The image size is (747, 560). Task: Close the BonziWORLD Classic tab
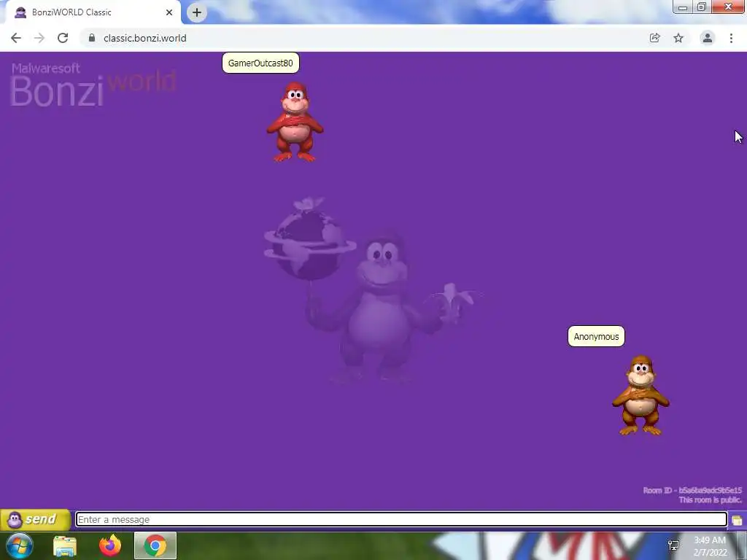[169, 12]
